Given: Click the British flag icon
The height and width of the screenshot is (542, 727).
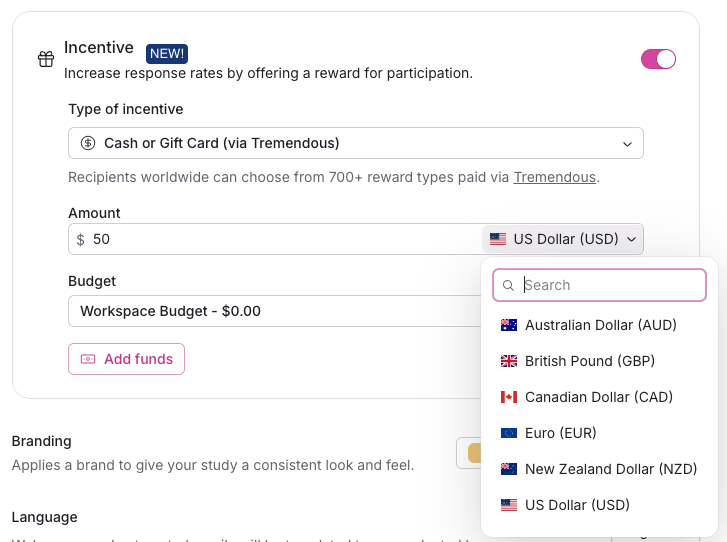Looking at the screenshot, I should [x=508, y=361].
